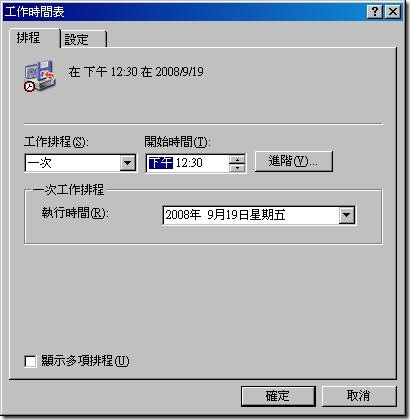The width and height of the screenshot is (410, 420).
Task: Click the 30 minutes part of start time
Action: point(196,163)
